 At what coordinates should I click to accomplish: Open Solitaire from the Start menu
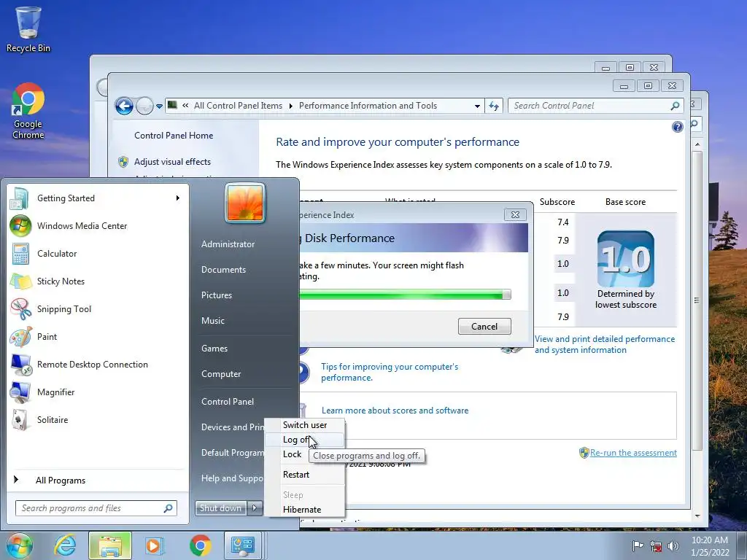click(x=53, y=419)
